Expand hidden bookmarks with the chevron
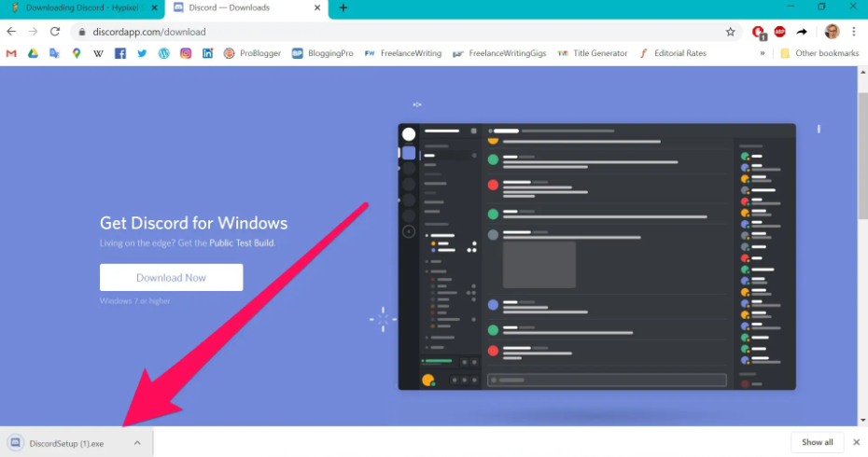Screen dimensions: 868x457 pyautogui.click(x=763, y=53)
